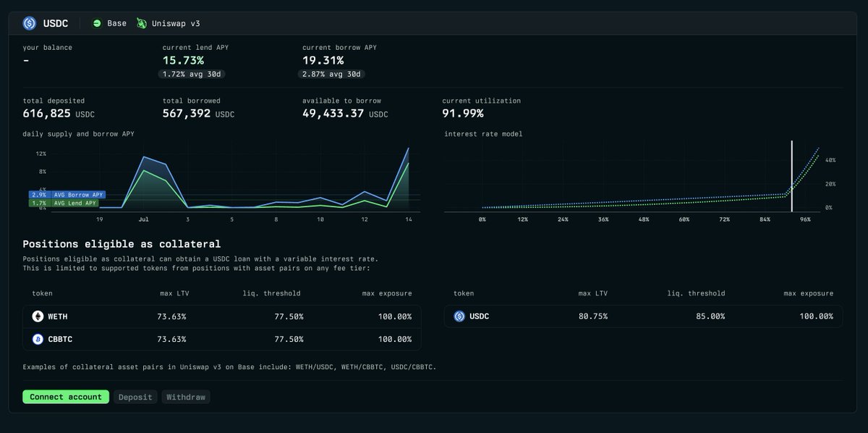Click USDC max LTV 80.75% cell
868x433 pixels.
tap(593, 316)
